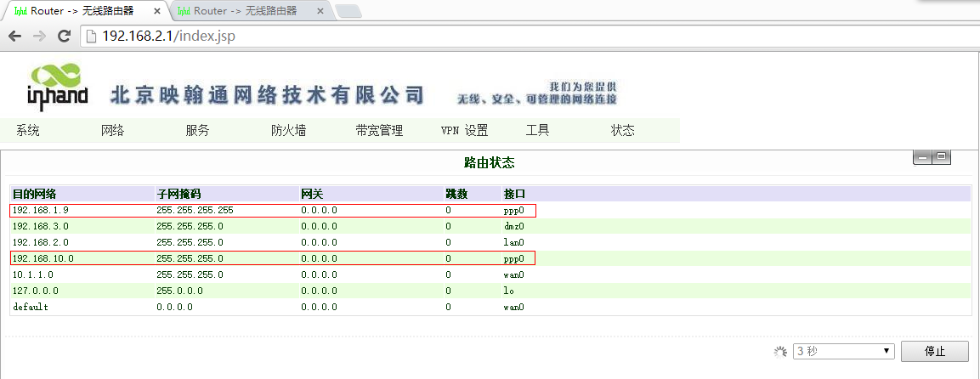This screenshot has width=980, height=379.
Task: Reload the page with the refresh icon
Action: click(x=63, y=37)
